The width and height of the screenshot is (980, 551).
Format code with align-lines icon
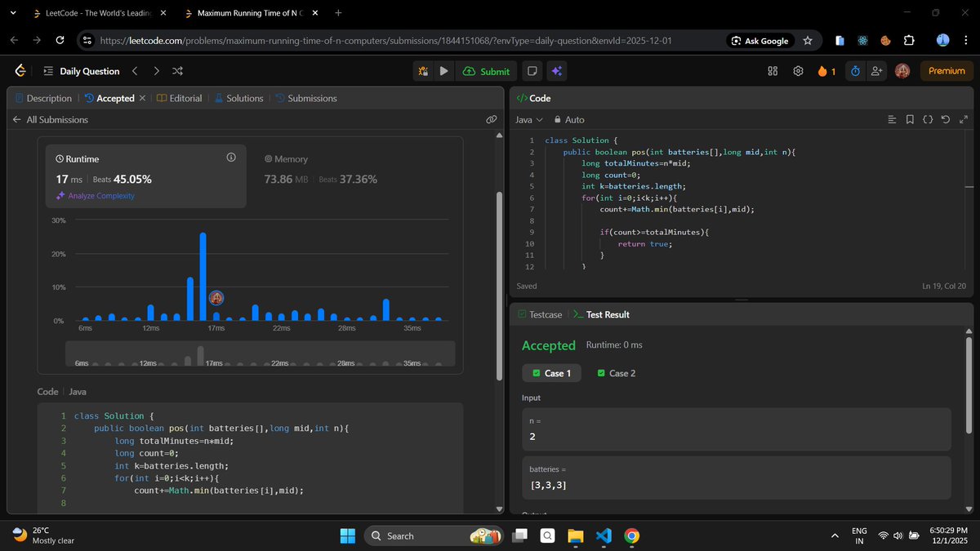click(892, 119)
